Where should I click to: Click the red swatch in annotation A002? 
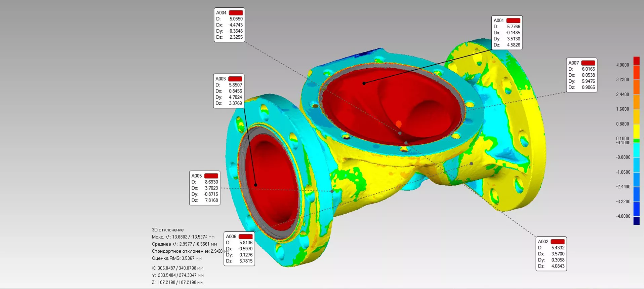point(557,242)
